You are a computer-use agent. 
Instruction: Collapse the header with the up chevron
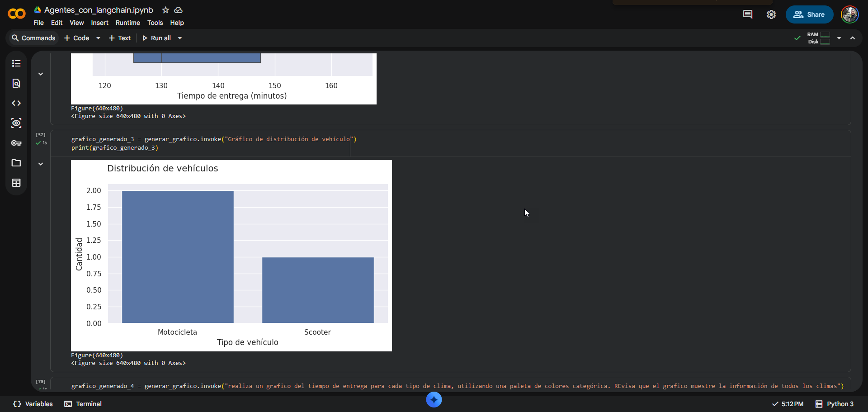[853, 38]
